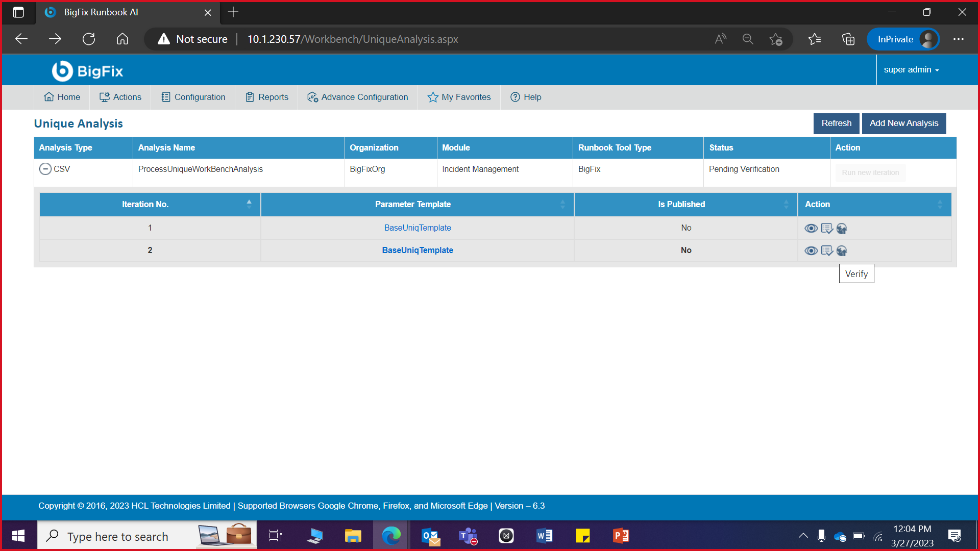
Task: Click the browser address bar
Action: click(x=352, y=39)
